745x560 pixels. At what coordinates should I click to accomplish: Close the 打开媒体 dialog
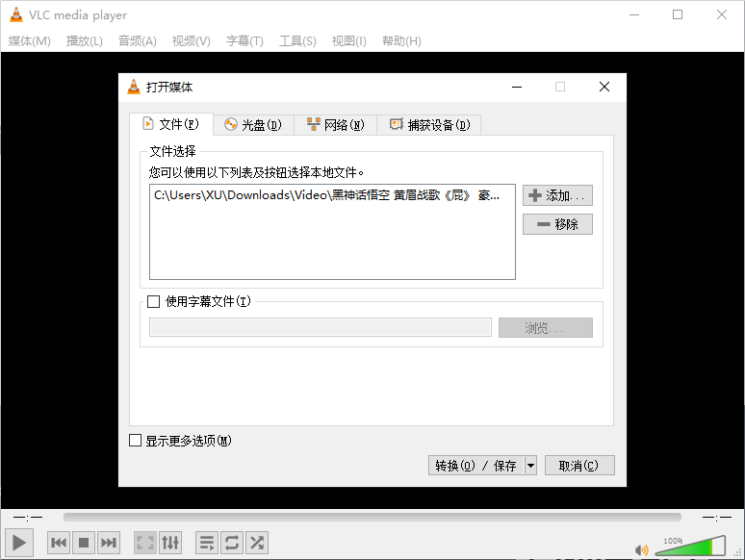[x=604, y=87]
